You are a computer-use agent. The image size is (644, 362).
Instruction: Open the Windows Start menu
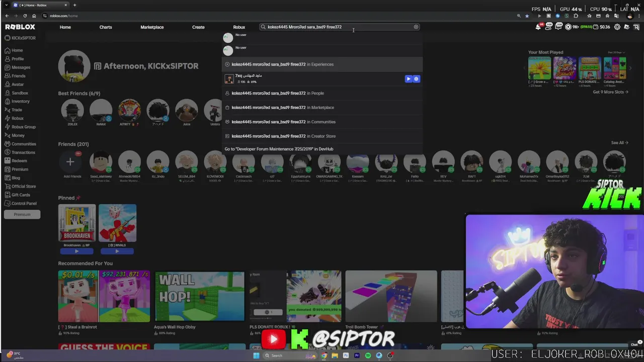tap(256, 355)
